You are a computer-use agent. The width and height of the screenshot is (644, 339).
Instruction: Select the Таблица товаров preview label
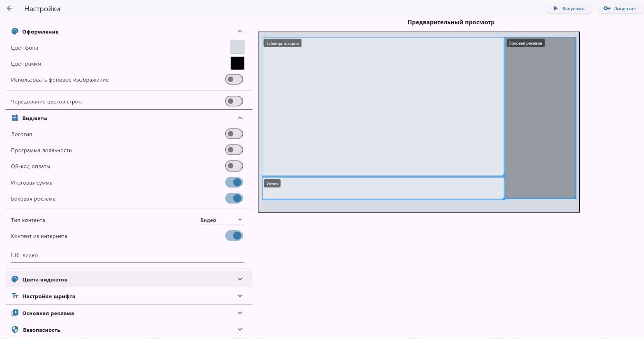tap(282, 43)
